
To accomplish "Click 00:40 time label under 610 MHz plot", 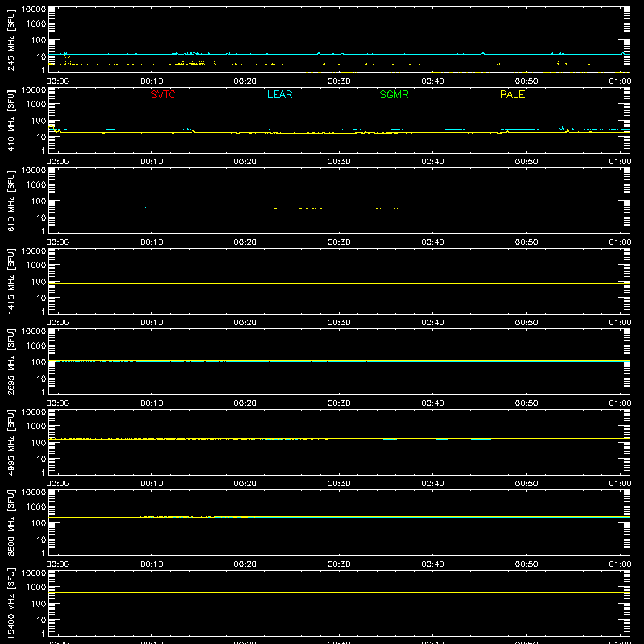I will (432, 242).
